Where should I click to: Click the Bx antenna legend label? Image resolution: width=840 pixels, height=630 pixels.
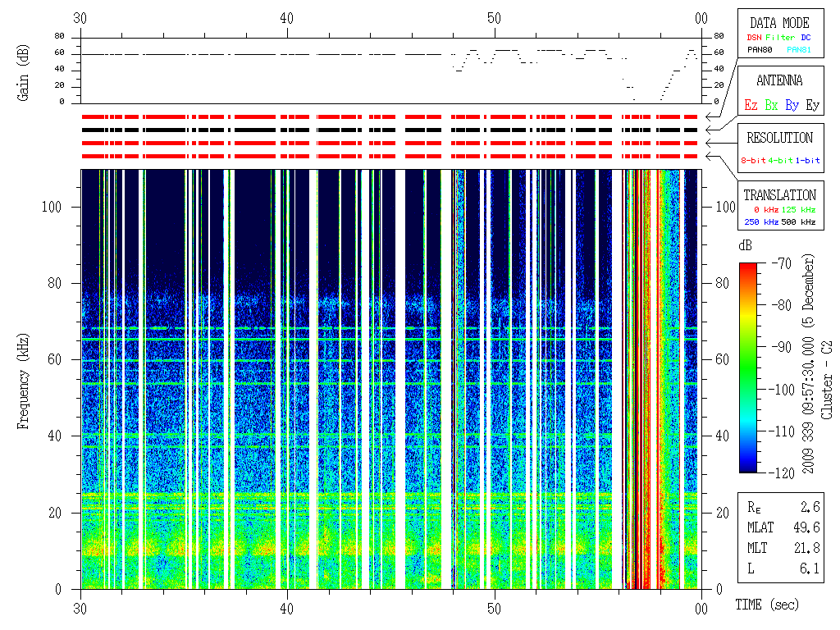click(x=771, y=105)
